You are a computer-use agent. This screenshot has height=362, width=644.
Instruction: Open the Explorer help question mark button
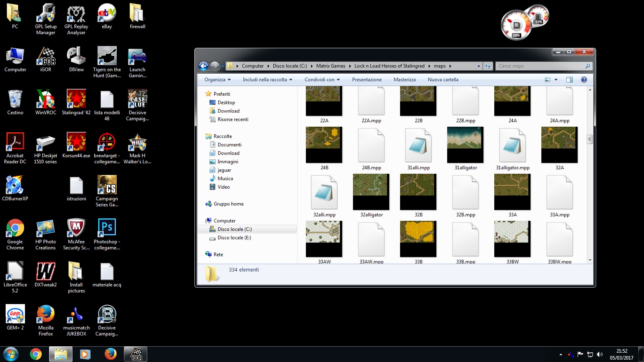tap(584, 80)
